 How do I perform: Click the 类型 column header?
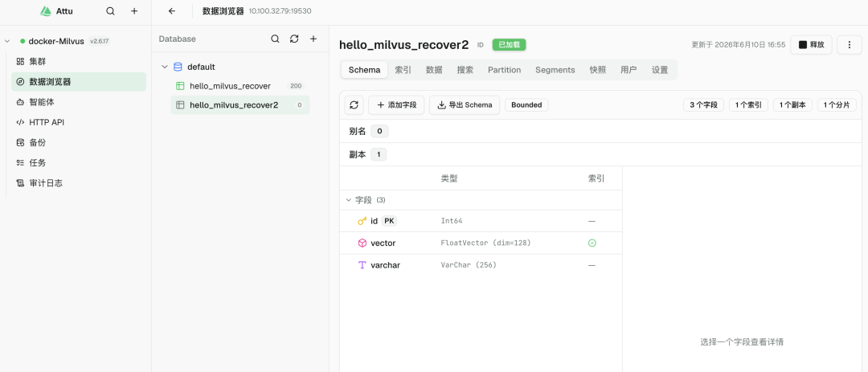449,179
